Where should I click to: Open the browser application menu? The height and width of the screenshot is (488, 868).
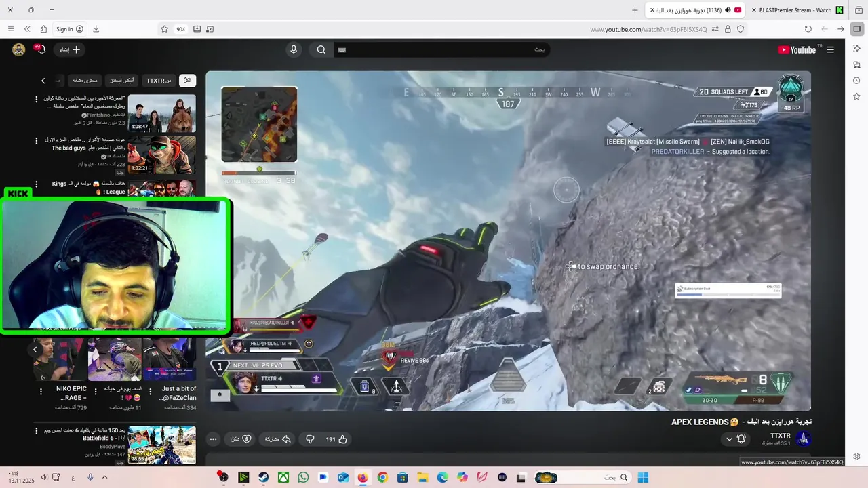point(10,29)
